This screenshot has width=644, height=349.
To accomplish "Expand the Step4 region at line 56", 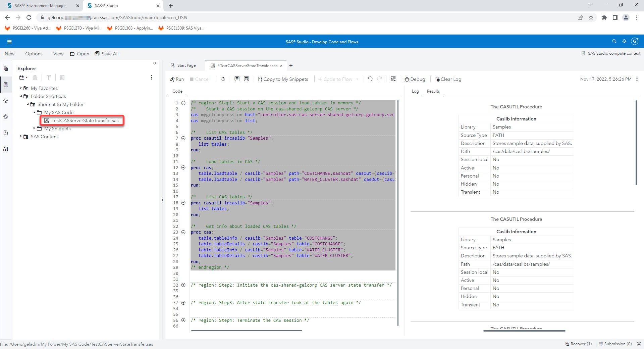I will [x=183, y=320].
